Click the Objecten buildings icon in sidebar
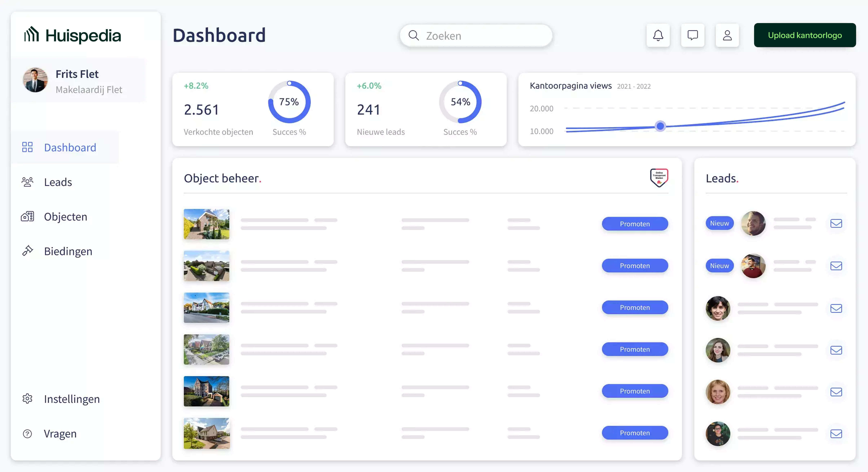The width and height of the screenshot is (868, 472). [27, 216]
